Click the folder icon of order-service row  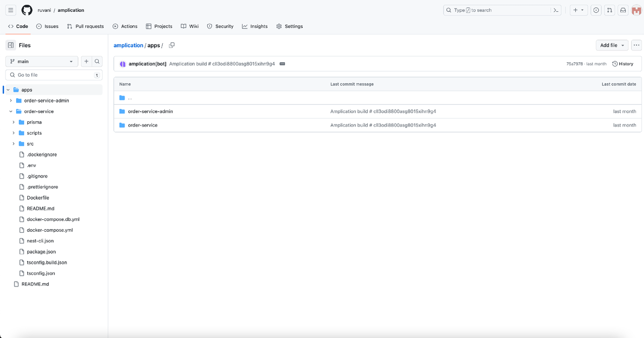(x=122, y=125)
